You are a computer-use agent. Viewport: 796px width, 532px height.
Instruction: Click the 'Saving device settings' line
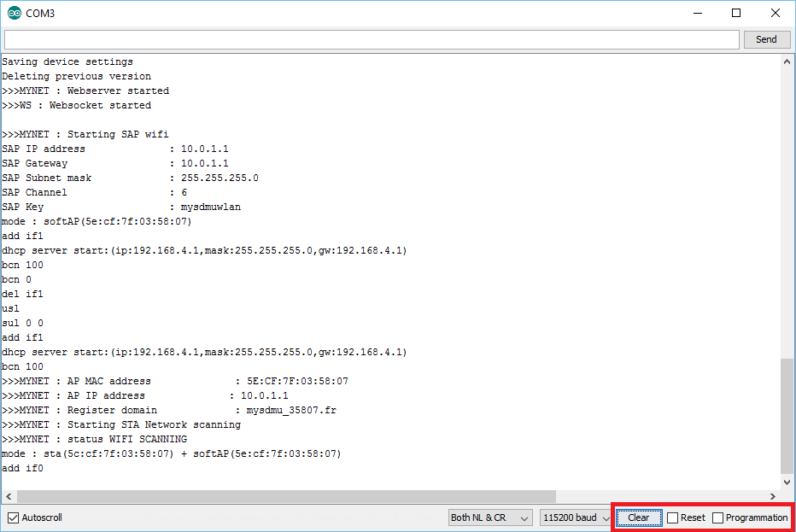67,62
